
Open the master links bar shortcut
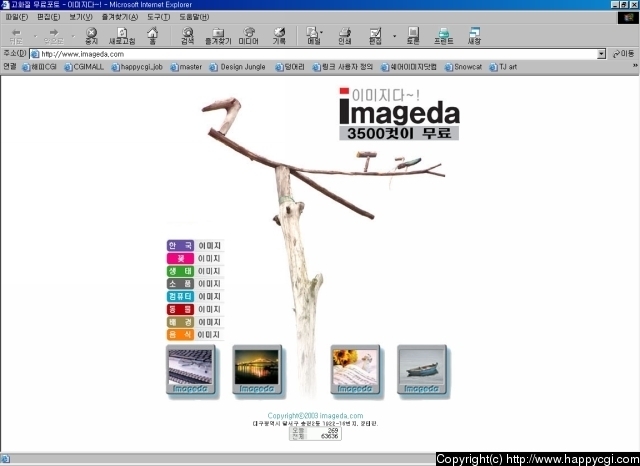click(x=186, y=67)
